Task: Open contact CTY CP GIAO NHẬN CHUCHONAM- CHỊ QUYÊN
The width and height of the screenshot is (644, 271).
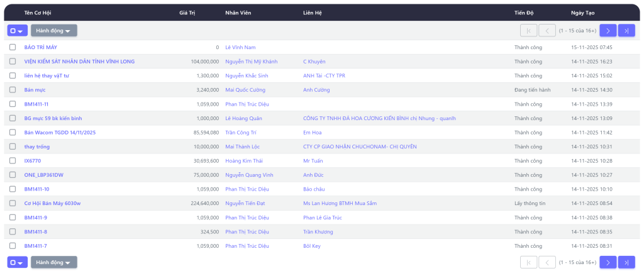Action: point(359,147)
